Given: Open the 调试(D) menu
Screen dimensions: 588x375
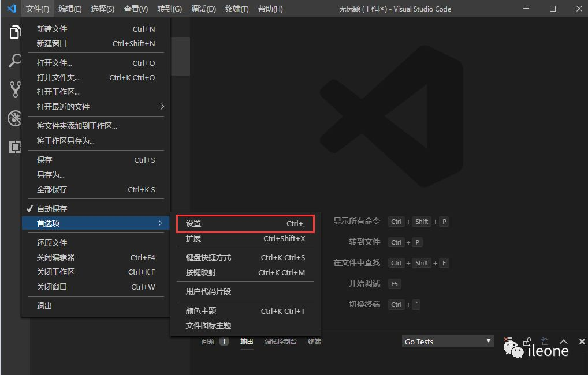Looking at the screenshot, I should tap(203, 9).
